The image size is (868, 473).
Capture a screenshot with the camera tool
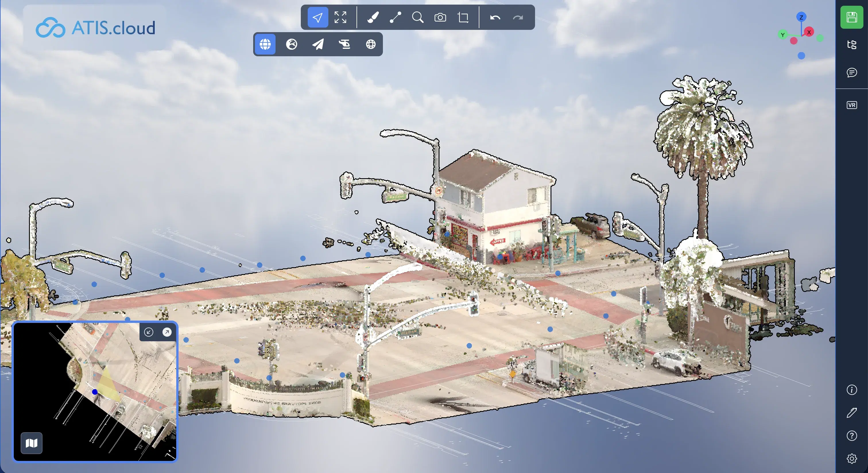point(440,18)
